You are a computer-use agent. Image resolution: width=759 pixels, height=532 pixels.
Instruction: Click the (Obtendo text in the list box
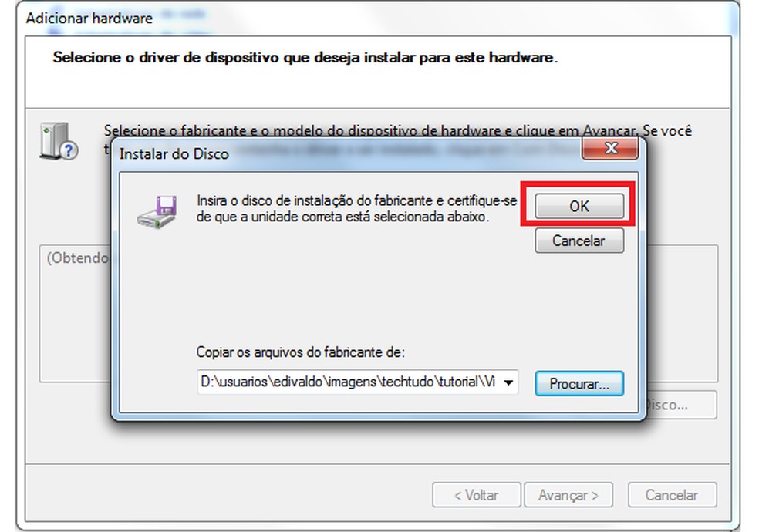click(x=78, y=258)
